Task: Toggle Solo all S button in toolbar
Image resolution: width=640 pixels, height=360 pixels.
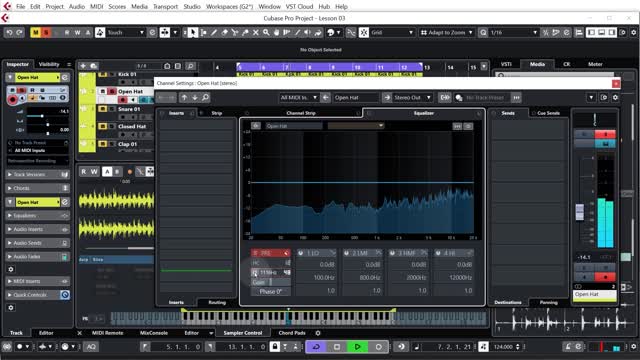Action: (x=46, y=32)
